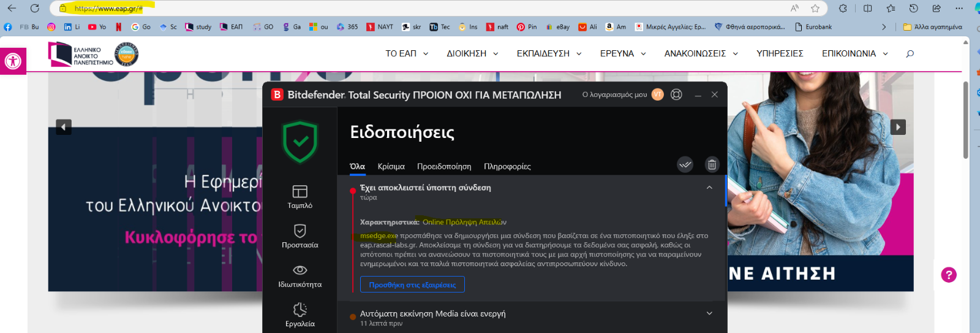Expand the 'ΕΠΙΚΟΙΝΩΝΙΑ' menu
980x333 pixels.
coord(855,54)
